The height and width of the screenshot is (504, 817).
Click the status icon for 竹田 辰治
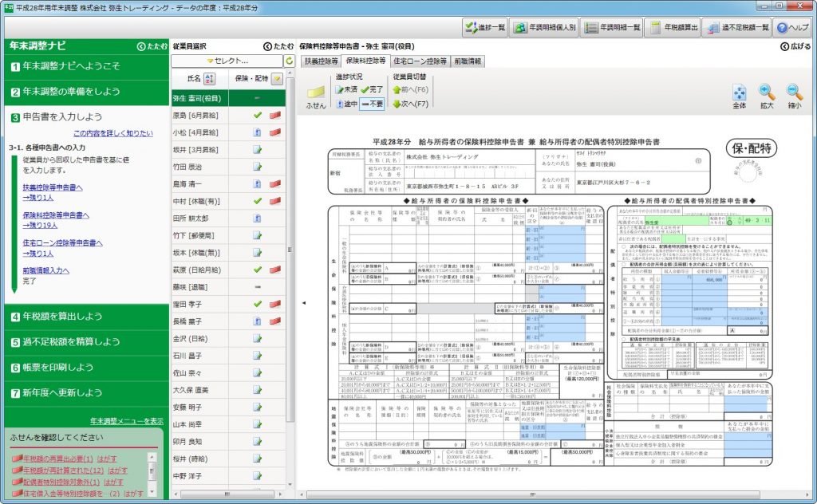[x=258, y=167]
